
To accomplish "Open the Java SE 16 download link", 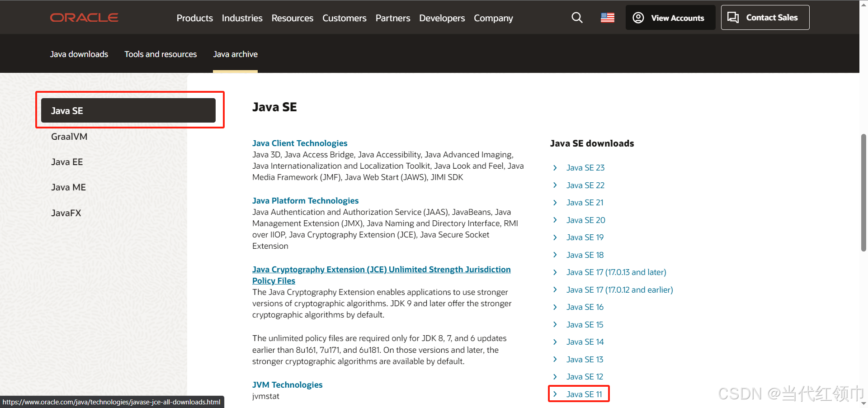I will (x=585, y=307).
